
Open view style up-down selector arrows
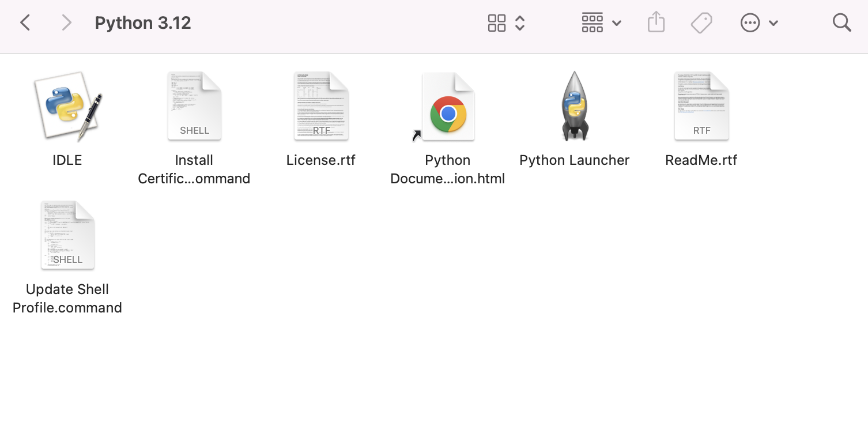(520, 23)
